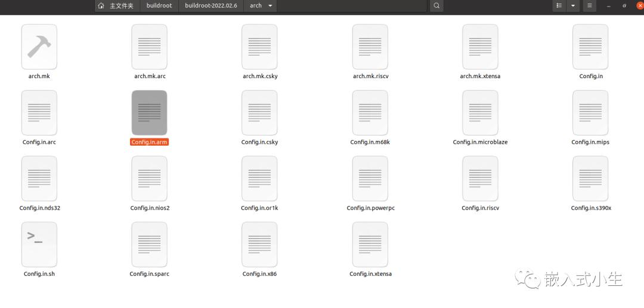Select the Config.in.nds32 file icon
This screenshot has width=644, height=308.
[x=39, y=178]
